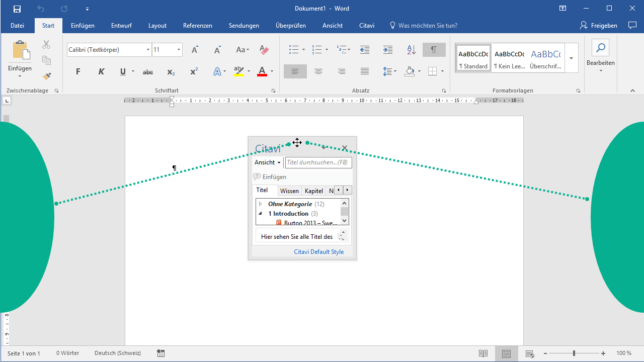Open the Referenzen ribbon tab
644x362 pixels.
click(x=198, y=26)
